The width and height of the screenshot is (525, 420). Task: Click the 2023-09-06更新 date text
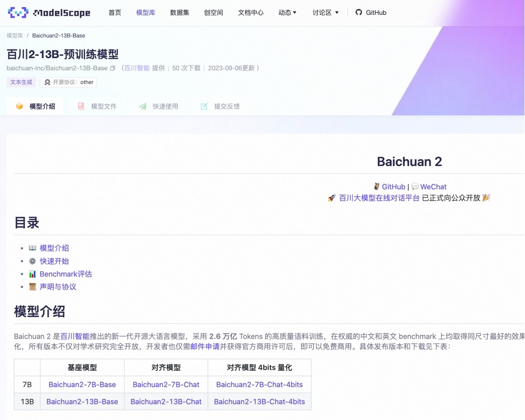[231, 68]
